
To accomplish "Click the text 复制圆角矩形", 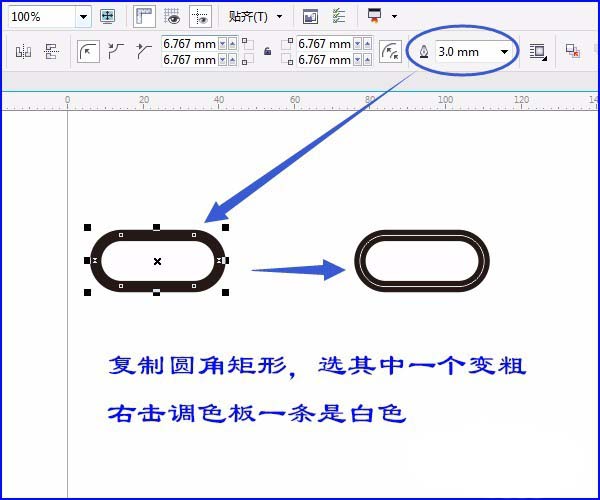I will [197, 366].
